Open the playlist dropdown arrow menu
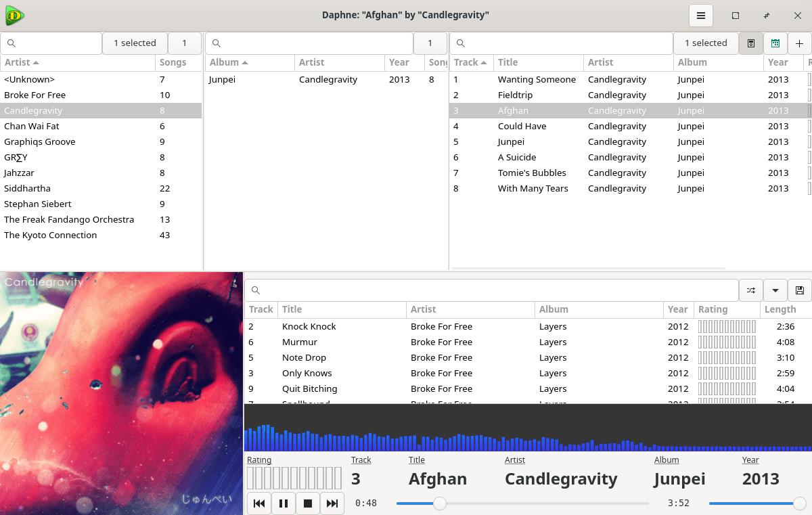Screen dimensions: 812x515 775,290
